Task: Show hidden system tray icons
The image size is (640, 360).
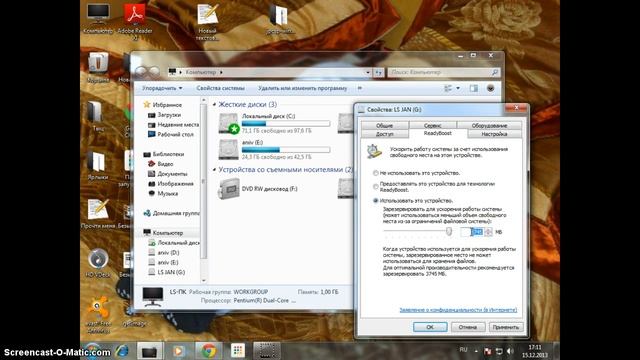Action: (x=476, y=351)
